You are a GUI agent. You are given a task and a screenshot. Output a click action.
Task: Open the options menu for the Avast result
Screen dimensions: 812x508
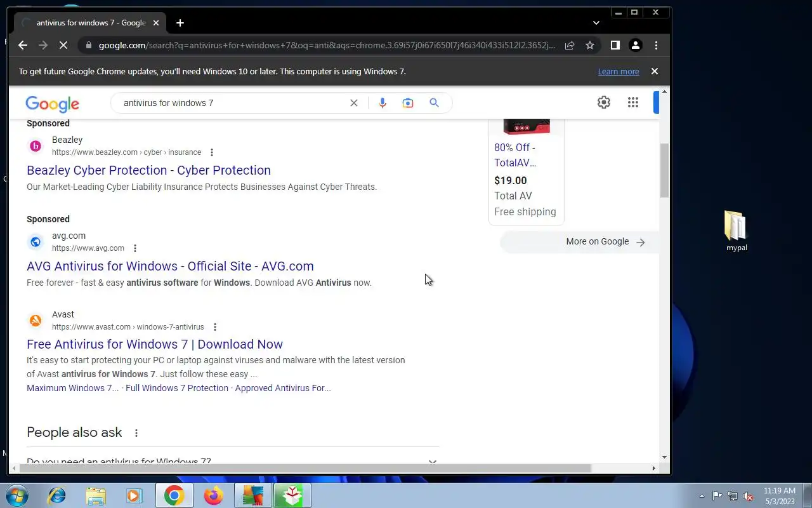coord(215,327)
